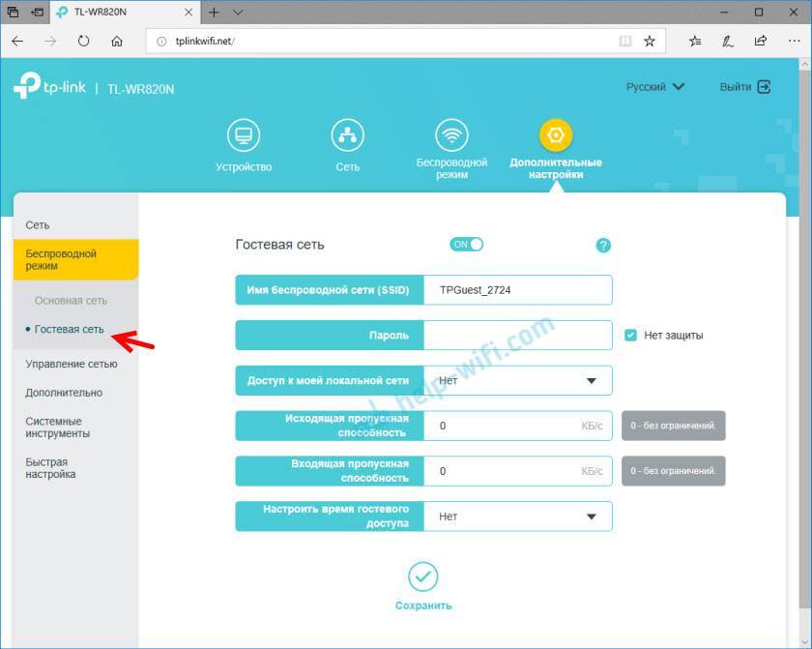Viewport: 812px width, 649px height.
Task: Open the web notes pen tool
Action: pyautogui.click(x=728, y=41)
